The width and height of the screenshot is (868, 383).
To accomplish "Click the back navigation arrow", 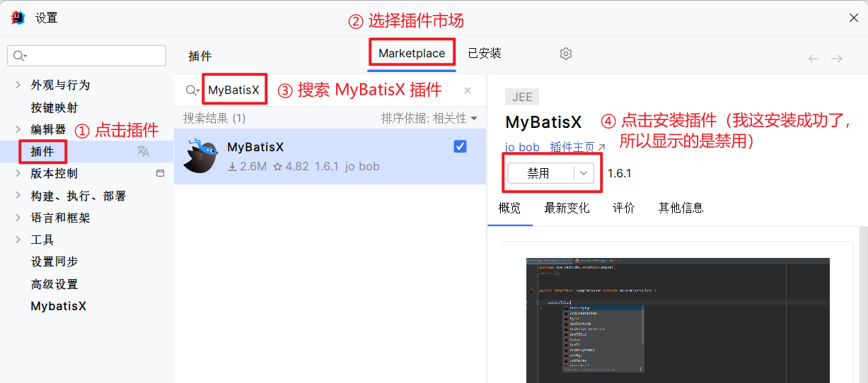I will point(814,59).
